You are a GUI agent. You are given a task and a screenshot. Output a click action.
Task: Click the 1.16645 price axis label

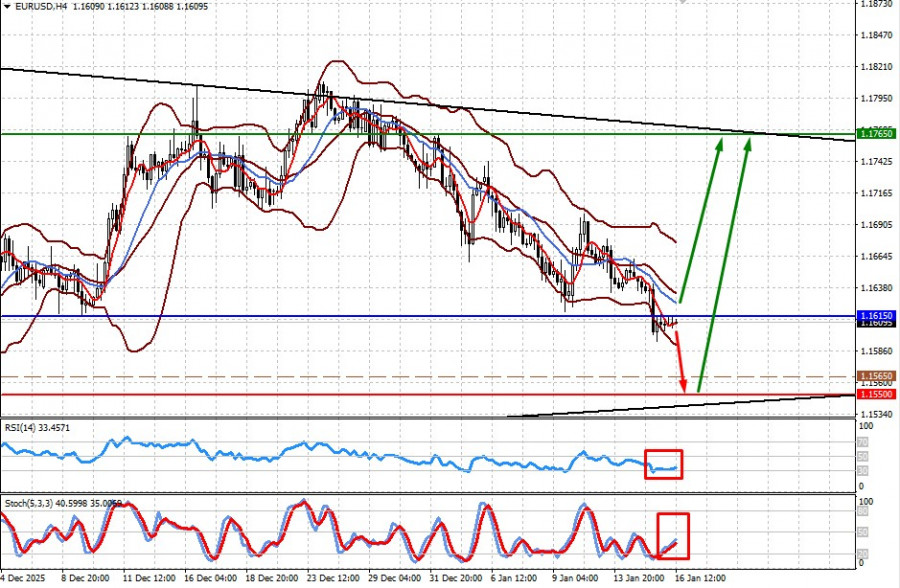click(x=876, y=257)
